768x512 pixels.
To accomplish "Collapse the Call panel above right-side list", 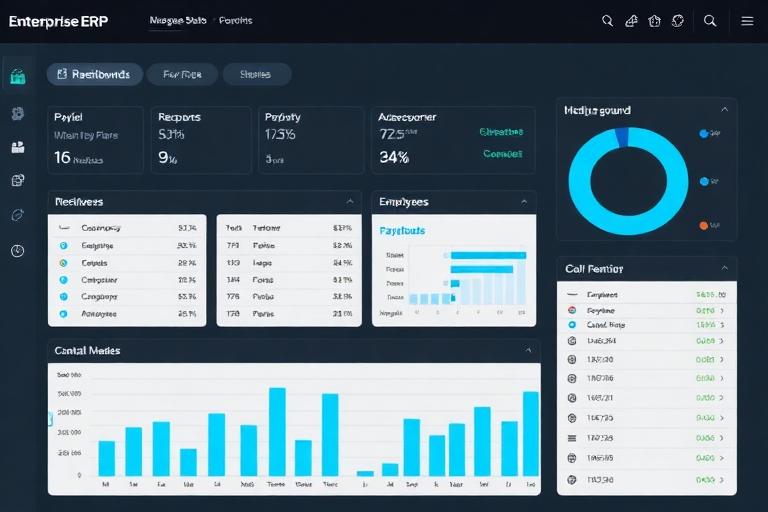I will pyautogui.click(x=724, y=269).
